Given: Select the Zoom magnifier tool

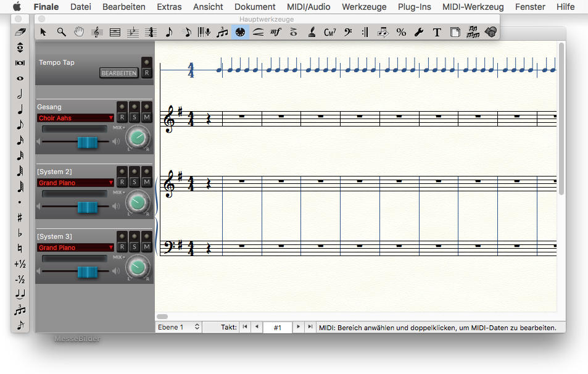Looking at the screenshot, I should [x=61, y=32].
